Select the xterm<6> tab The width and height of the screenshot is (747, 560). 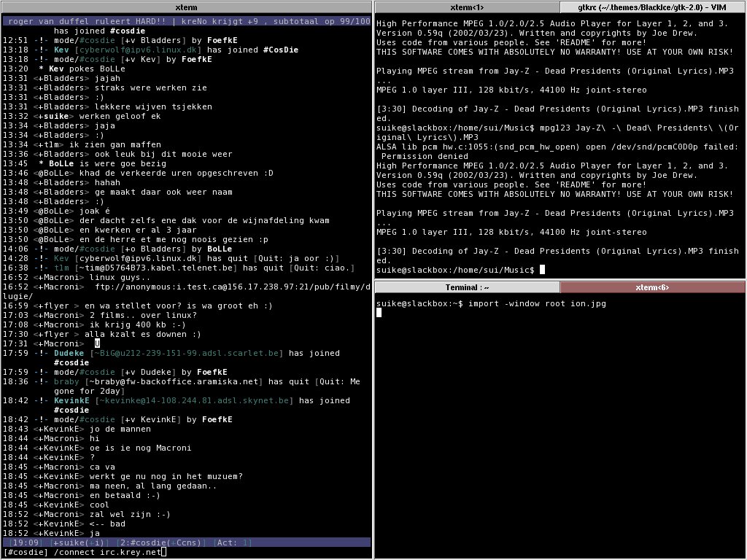pos(652,287)
